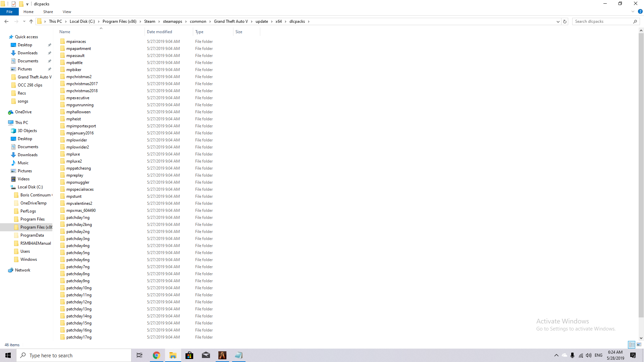This screenshot has height=362, width=644.
Task: Sort by Date modified column header
Action: coord(159,32)
